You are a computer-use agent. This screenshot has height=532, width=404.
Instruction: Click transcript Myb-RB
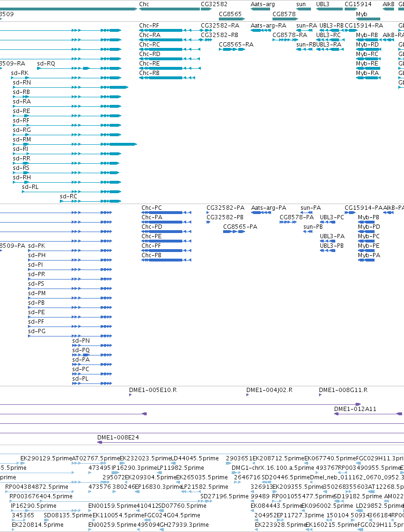[x=368, y=40]
